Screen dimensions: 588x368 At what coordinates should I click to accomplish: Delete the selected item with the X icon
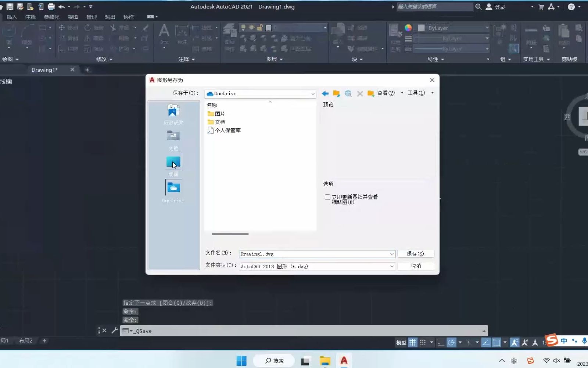360,93
